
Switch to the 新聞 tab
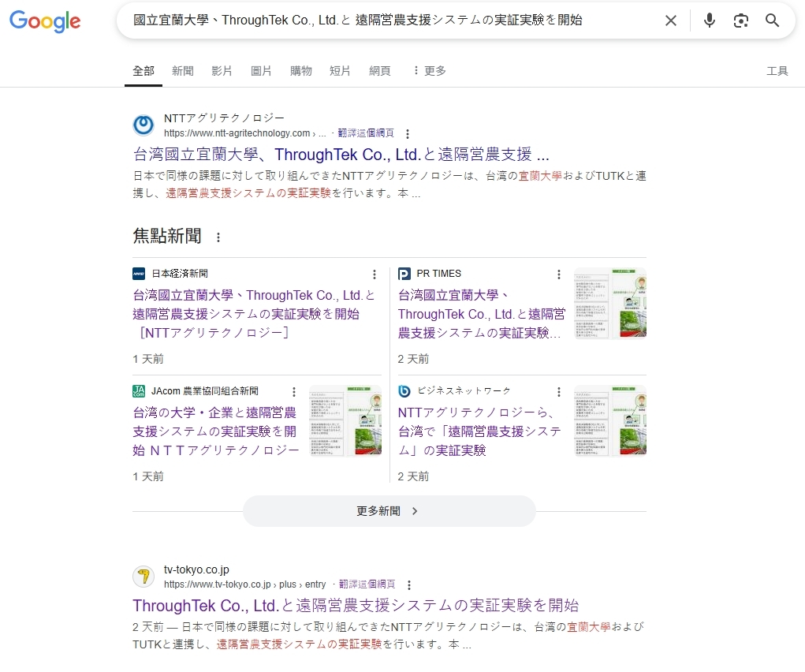(x=183, y=71)
